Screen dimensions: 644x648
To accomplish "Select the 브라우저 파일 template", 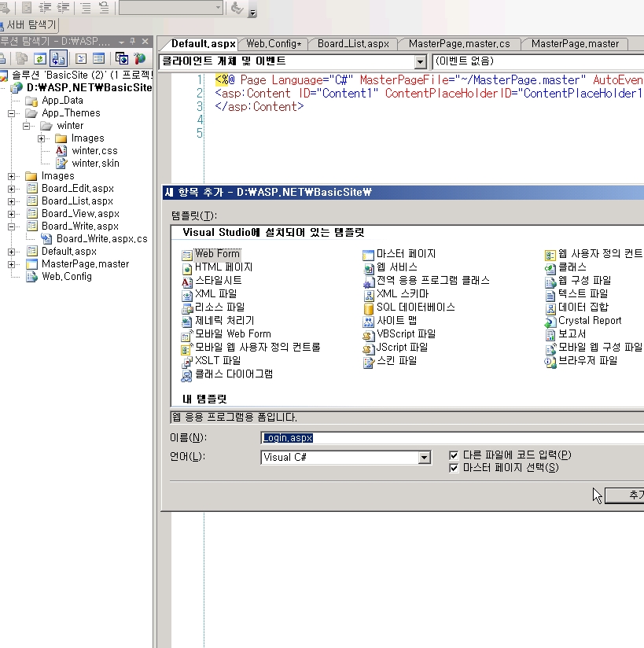I will [581, 361].
